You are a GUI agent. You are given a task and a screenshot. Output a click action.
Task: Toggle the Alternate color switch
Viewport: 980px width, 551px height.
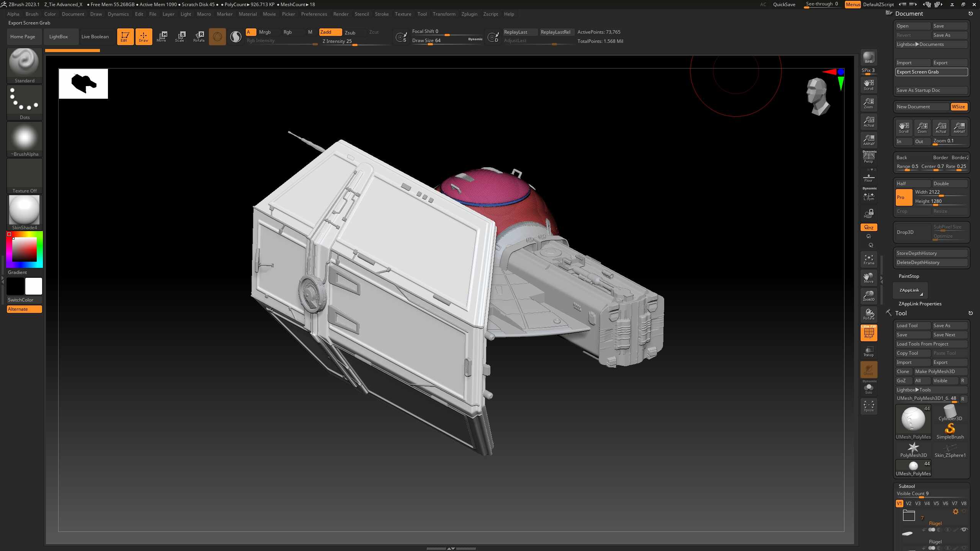click(x=24, y=309)
